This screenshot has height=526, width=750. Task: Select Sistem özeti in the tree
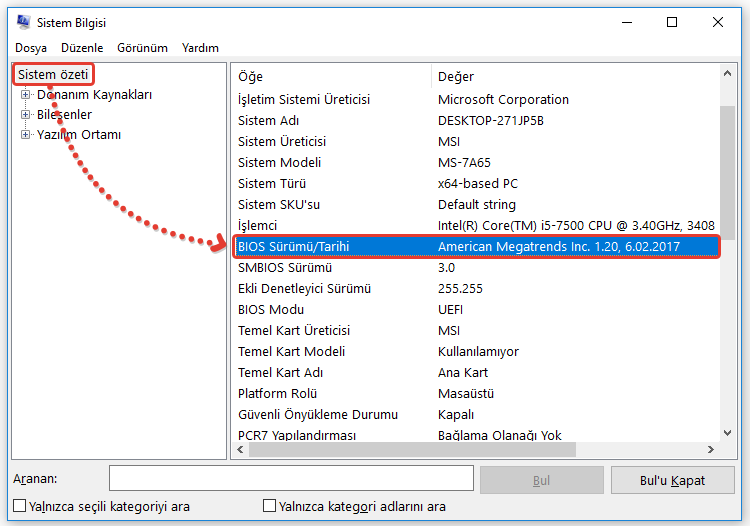[x=53, y=75]
